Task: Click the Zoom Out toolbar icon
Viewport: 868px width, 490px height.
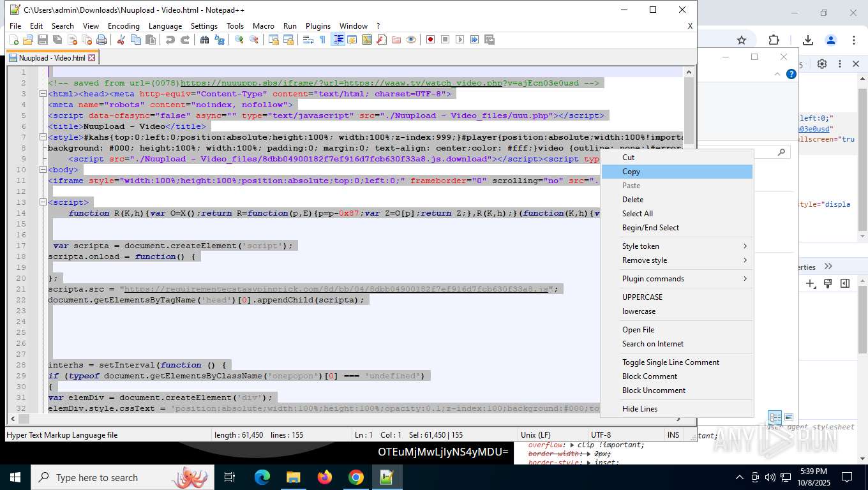Action: [254, 40]
